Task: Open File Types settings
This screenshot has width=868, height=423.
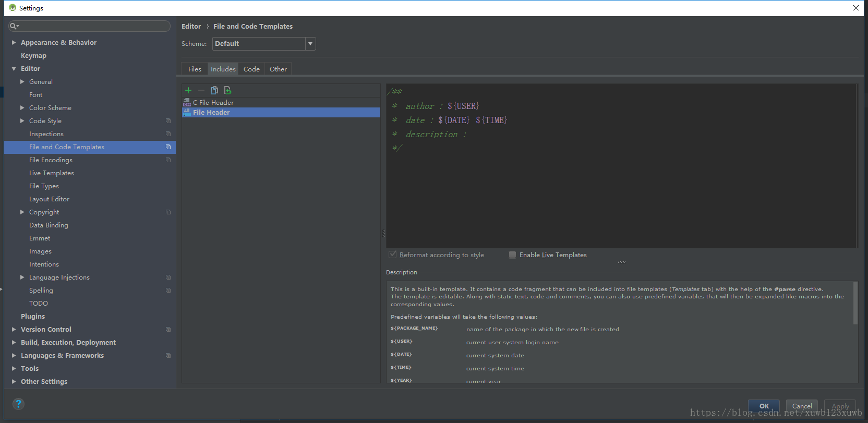Action: point(44,186)
